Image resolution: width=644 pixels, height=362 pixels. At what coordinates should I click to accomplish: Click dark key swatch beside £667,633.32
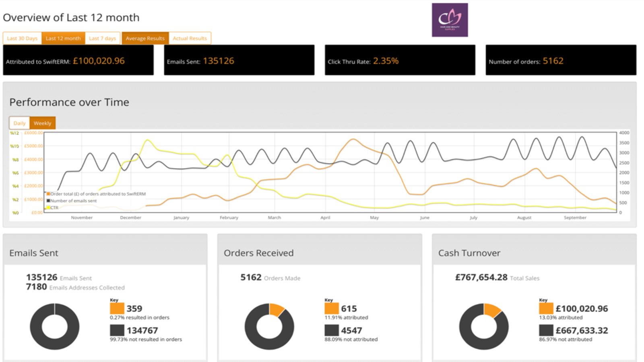546,330
